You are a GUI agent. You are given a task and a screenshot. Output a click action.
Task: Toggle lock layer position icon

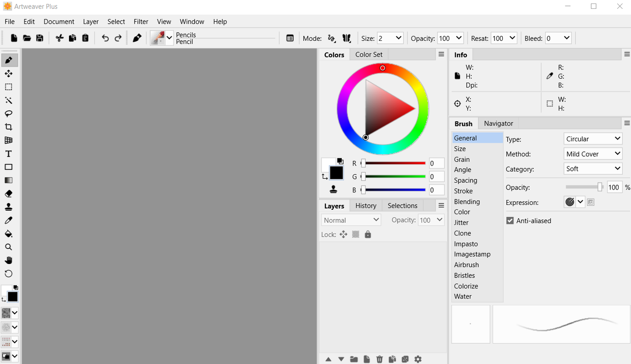point(344,234)
